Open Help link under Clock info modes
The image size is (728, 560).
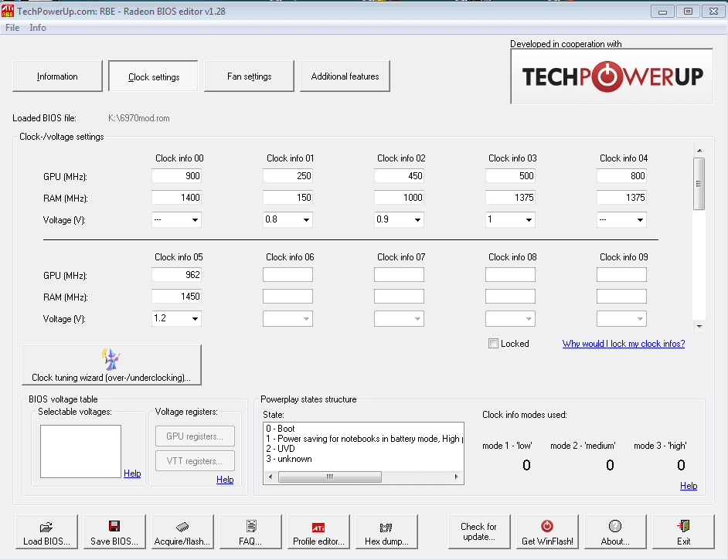tap(689, 486)
